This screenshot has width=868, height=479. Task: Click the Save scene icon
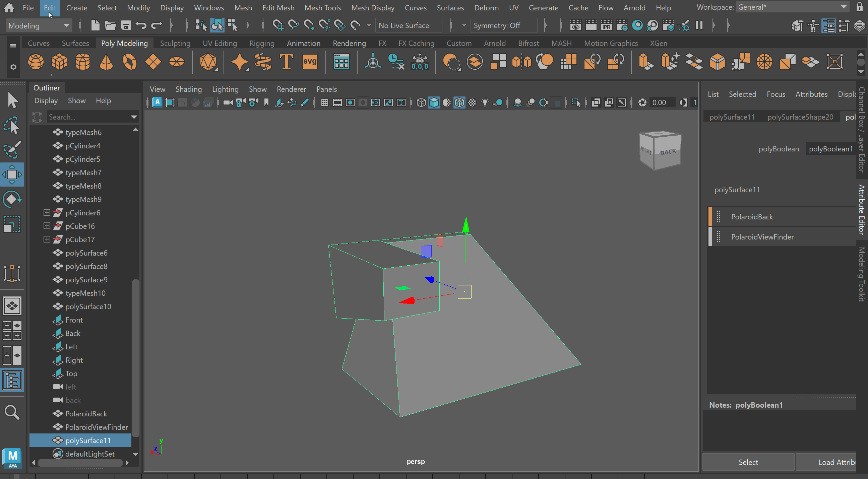126,25
